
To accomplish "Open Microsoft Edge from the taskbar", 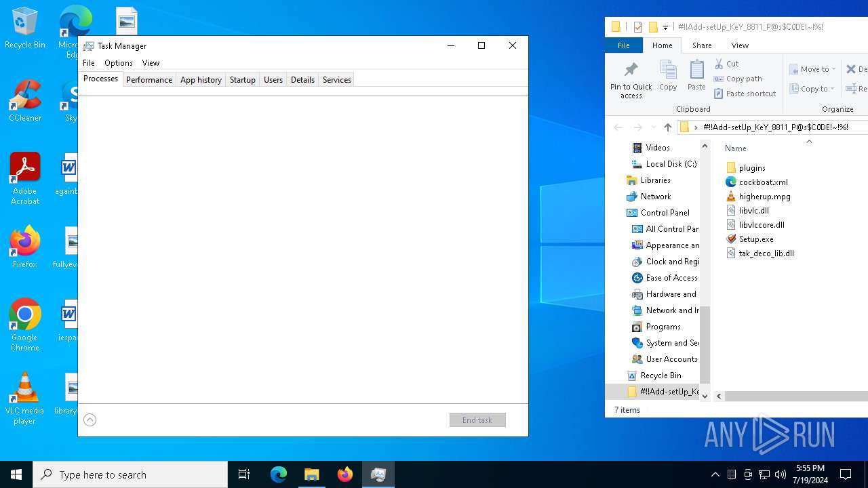I will 279,474.
